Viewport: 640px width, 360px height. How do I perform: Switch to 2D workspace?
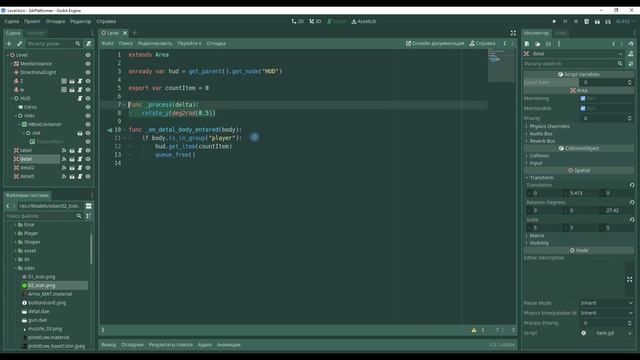pyautogui.click(x=298, y=21)
